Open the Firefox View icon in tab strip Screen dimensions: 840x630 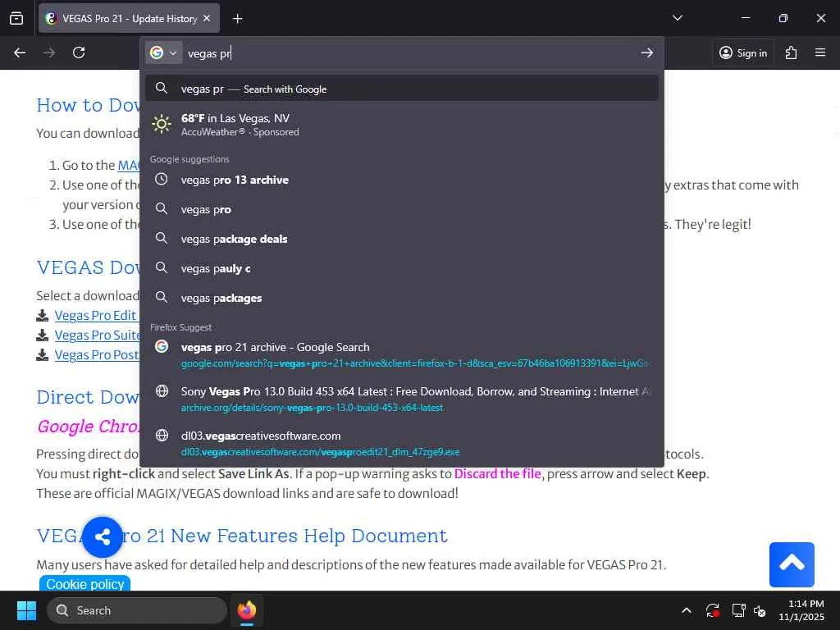click(x=16, y=18)
